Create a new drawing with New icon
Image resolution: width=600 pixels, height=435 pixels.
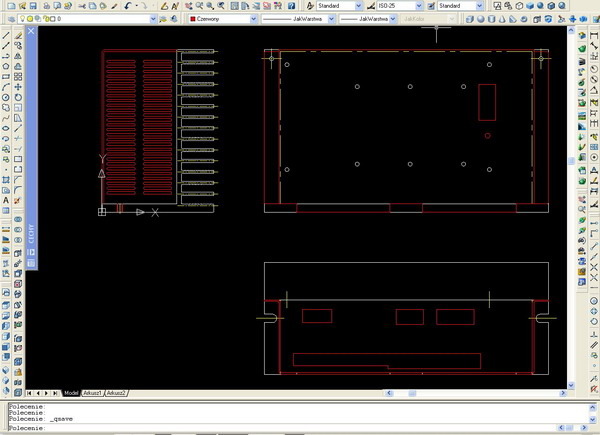11,6
